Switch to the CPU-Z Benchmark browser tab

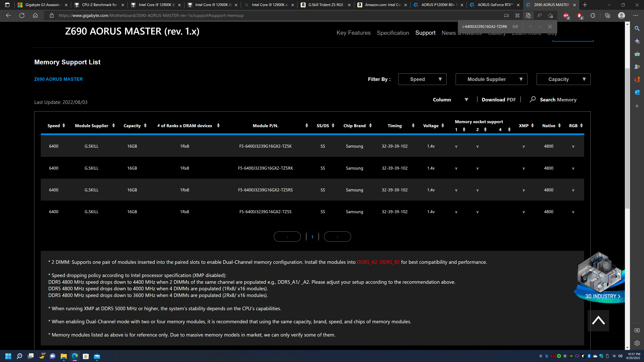(x=99, y=5)
